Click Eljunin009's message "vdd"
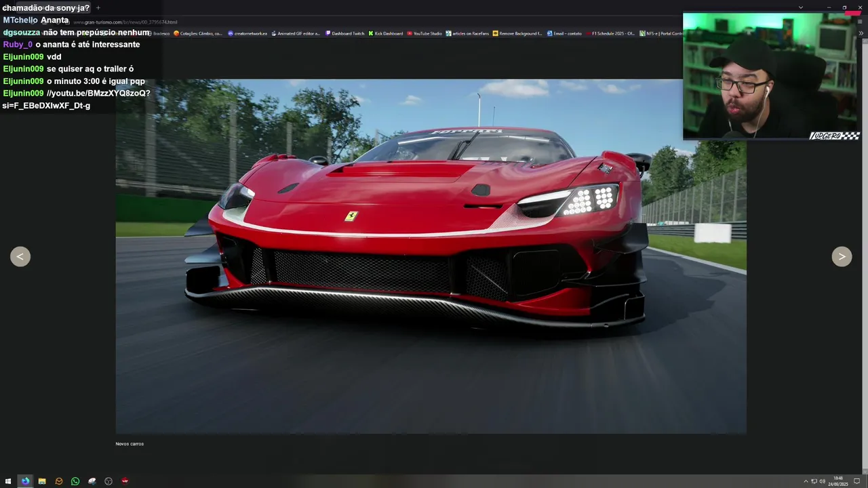 coord(54,57)
